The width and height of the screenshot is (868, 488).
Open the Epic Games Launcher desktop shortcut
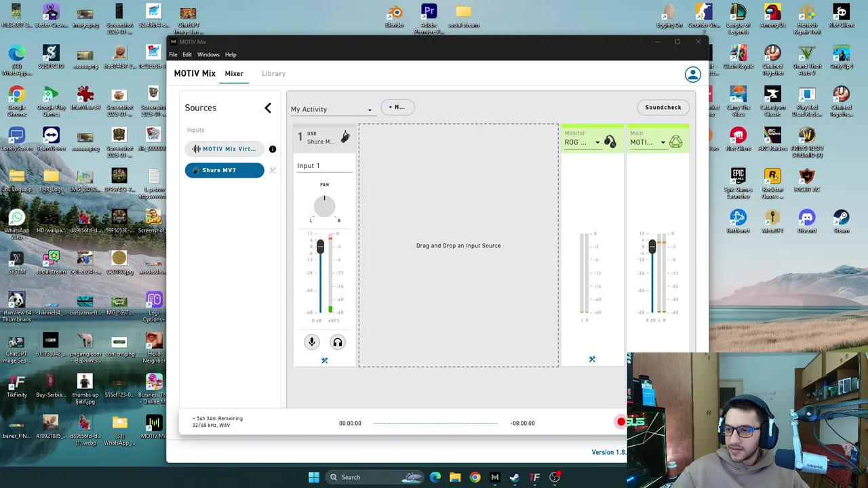click(x=738, y=183)
